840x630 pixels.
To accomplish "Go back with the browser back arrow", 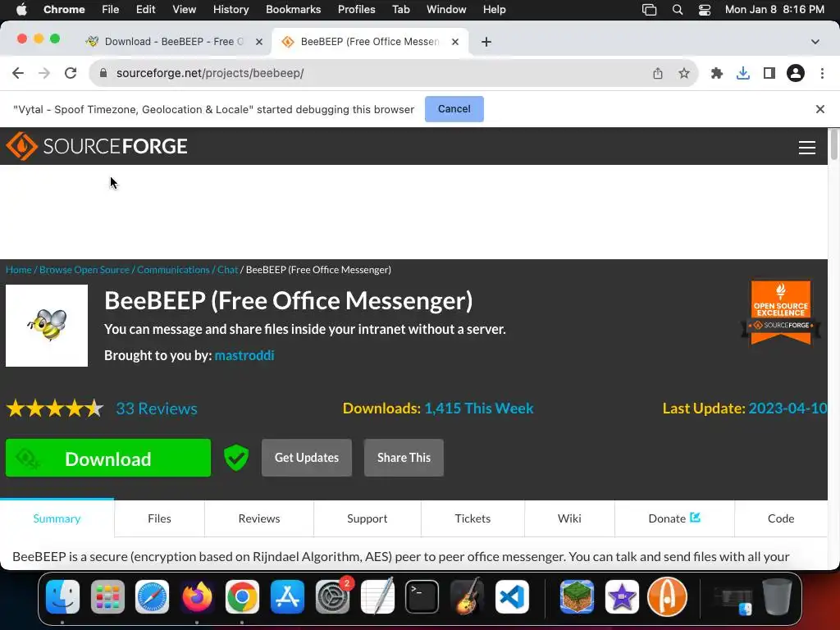I will click(x=18, y=73).
